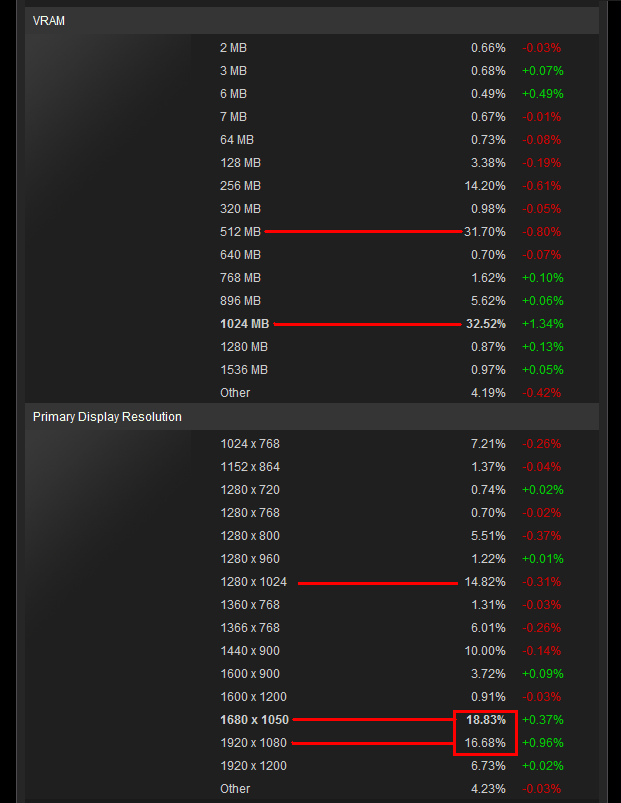Select the 1024 x 768 resolution row
Image resolution: width=621 pixels, height=803 pixels.
click(392, 444)
